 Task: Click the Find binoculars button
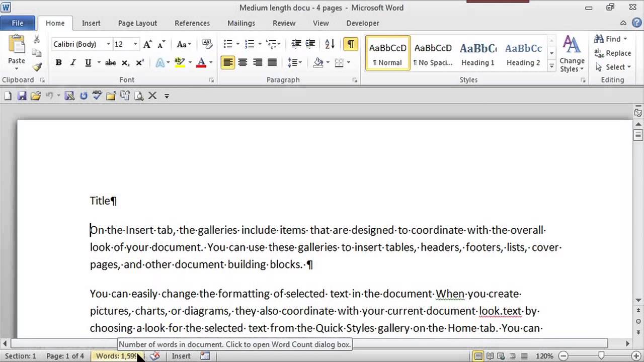[611, 39]
